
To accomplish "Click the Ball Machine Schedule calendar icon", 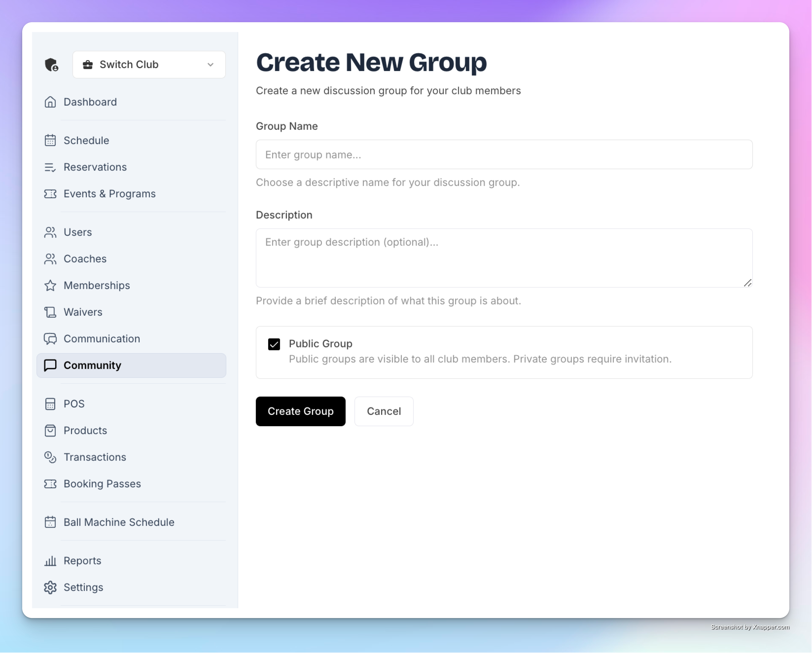I will [x=50, y=522].
